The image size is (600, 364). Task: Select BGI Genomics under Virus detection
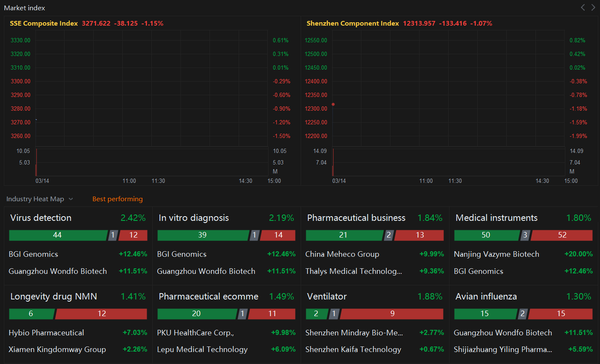click(x=78, y=254)
